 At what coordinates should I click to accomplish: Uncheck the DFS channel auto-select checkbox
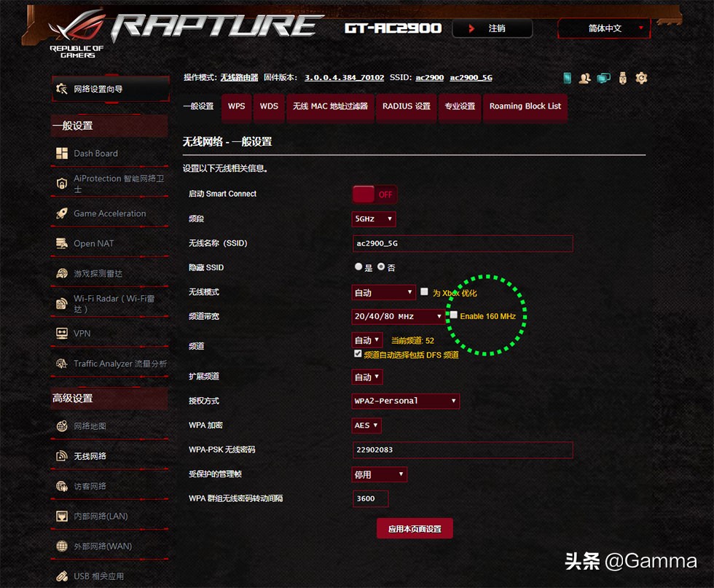(358, 353)
